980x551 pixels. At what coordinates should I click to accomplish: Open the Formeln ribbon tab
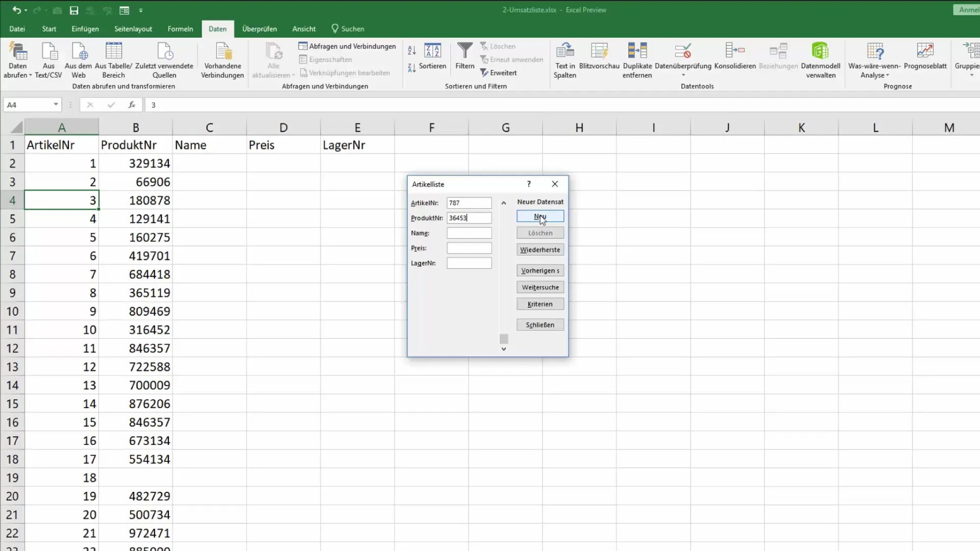coord(180,29)
